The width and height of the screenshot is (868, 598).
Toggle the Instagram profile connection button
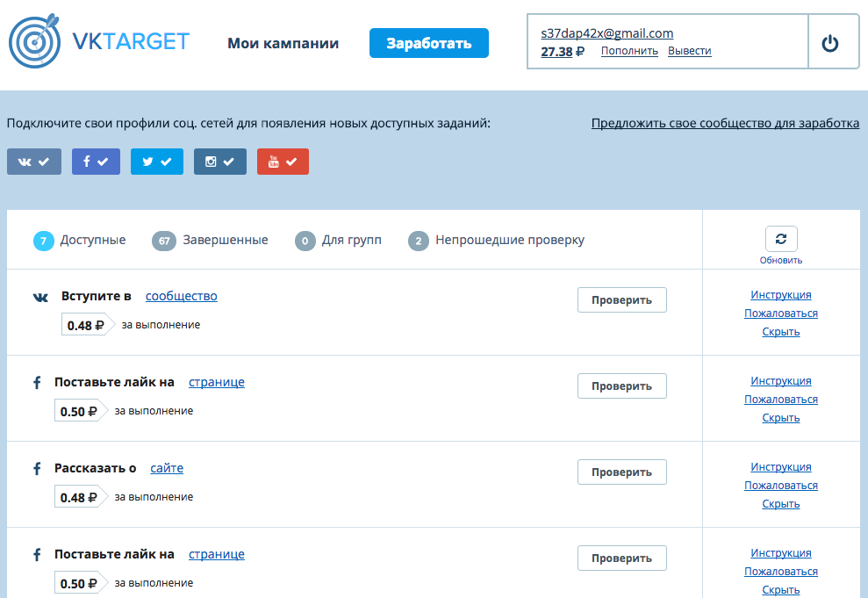[x=219, y=162]
